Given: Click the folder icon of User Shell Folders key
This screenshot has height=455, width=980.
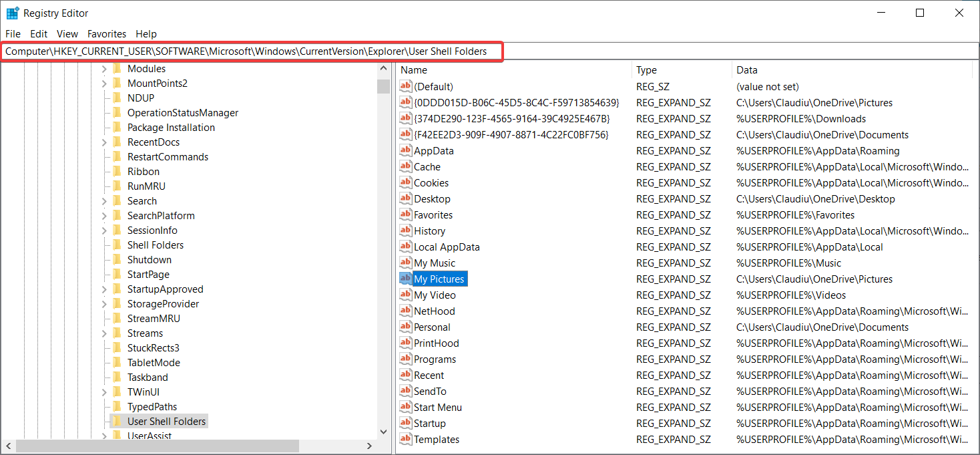Looking at the screenshot, I should [117, 421].
